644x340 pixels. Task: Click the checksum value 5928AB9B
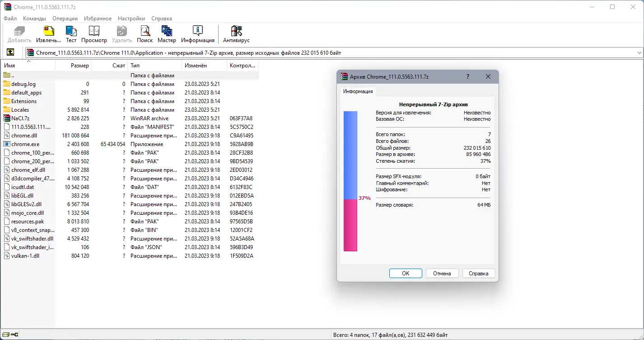point(241,144)
